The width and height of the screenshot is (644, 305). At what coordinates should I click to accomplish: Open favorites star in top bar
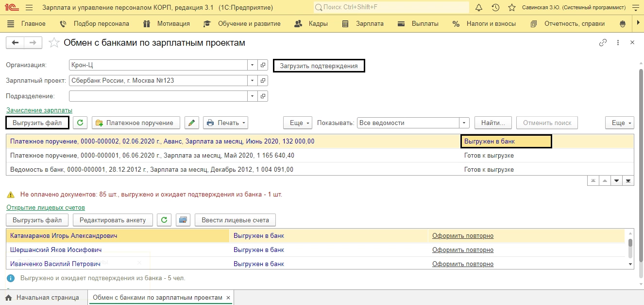coord(511,8)
